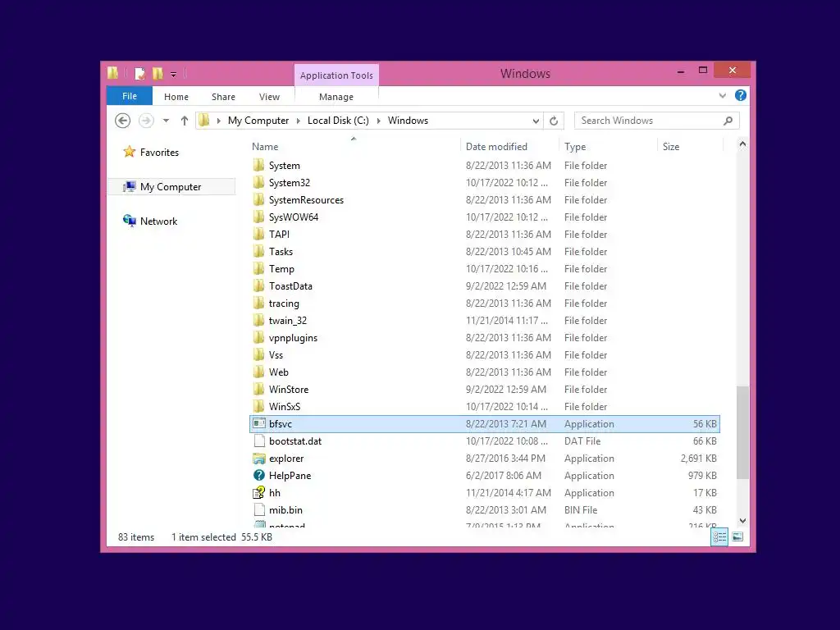This screenshot has height=630, width=840.
Task: Click the Back navigation arrow
Action: (123, 121)
